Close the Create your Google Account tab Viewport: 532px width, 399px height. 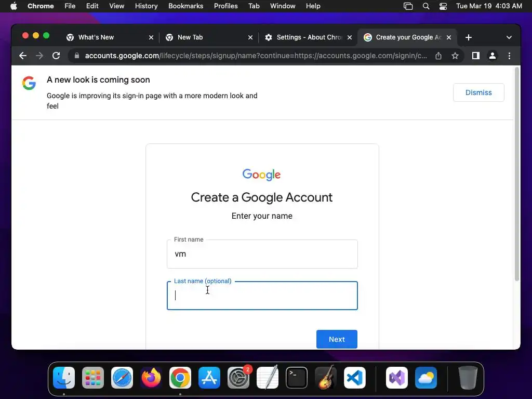coord(449,37)
